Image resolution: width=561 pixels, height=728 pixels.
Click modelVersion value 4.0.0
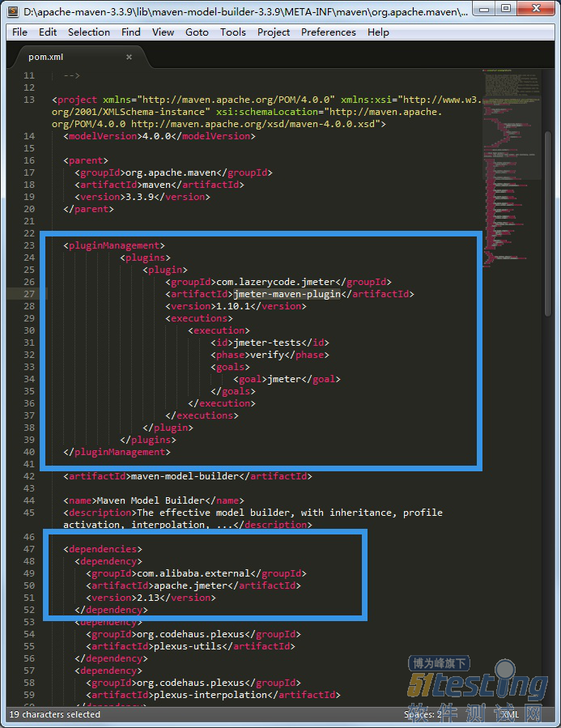pyautogui.click(x=157, y=136)
